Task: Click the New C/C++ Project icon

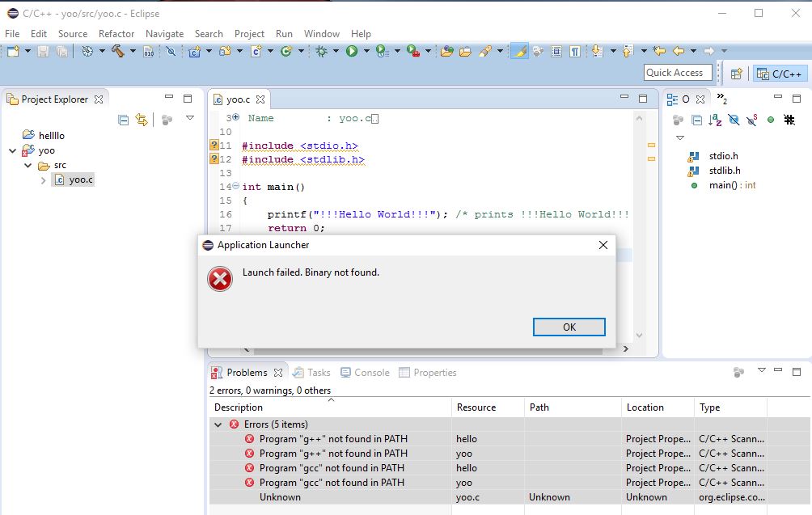Action: coord(194,51)
